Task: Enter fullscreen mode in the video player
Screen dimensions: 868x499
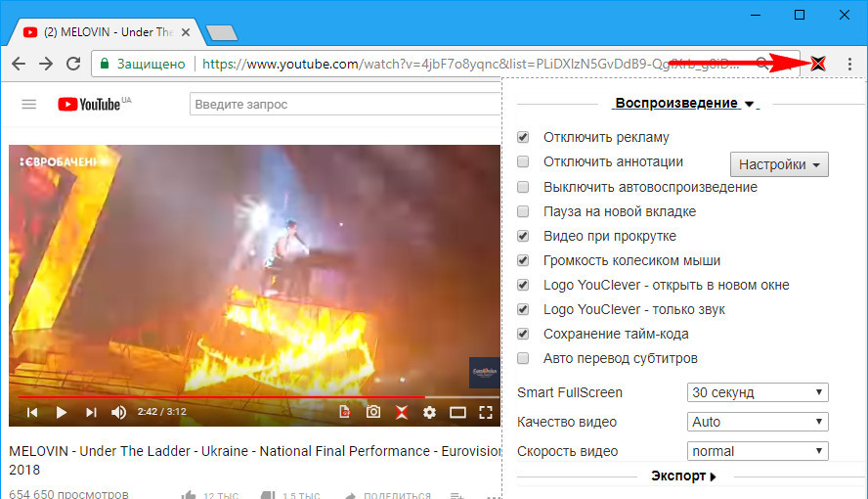Action: pyautogui.click(x=486, y=412)
